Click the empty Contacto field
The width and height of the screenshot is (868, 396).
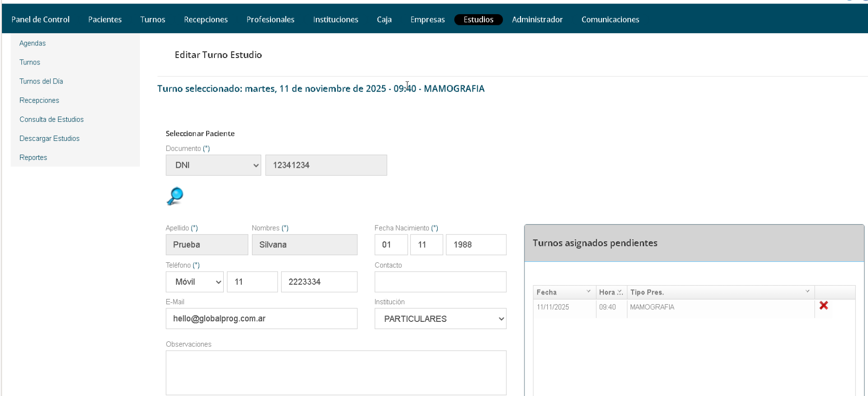click(440, 282)
